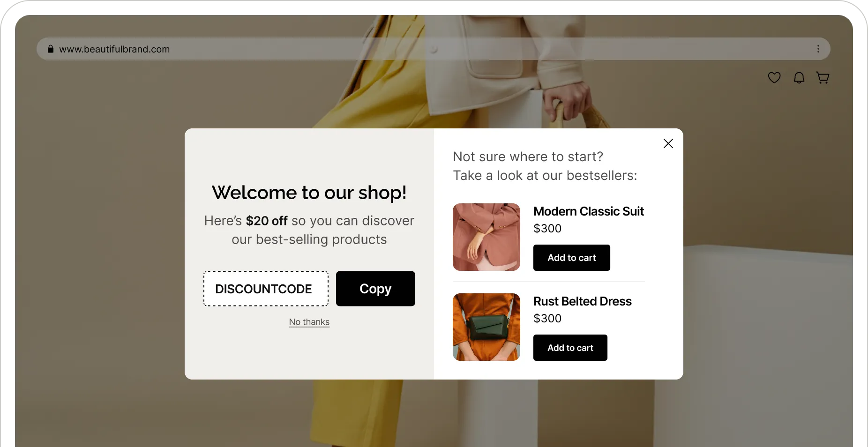Decline offer via No thanks link
The width and height of the screenshot is (868, 447).
[309, 322]
